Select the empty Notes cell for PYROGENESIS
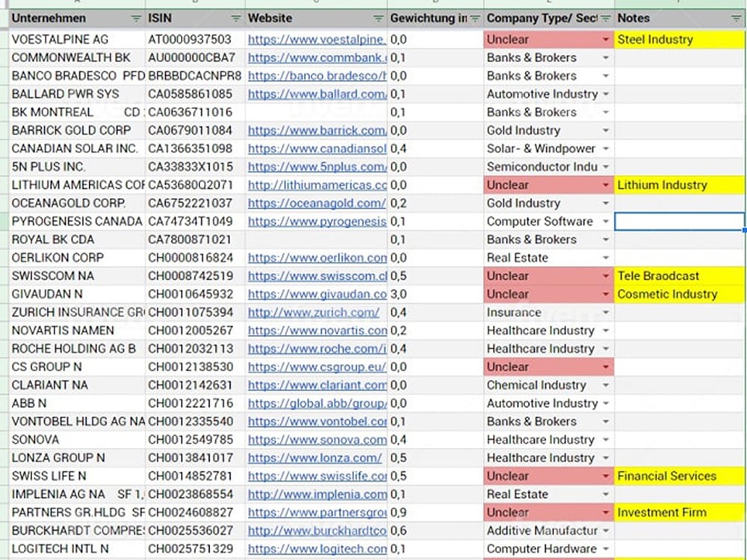Image resolution: width=747 pixels, height=560 pixels. pyautogui.click(x=679, y=222)
